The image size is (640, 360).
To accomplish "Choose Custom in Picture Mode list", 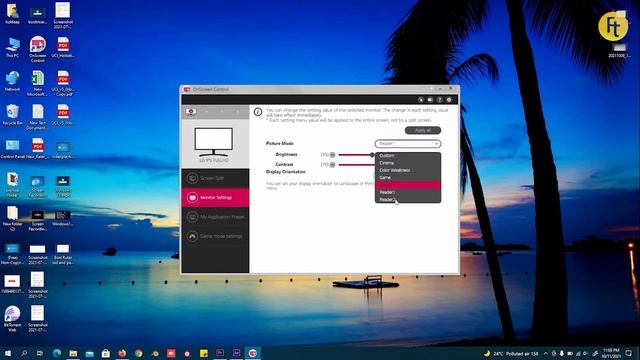I will click(x=408, y=156).
